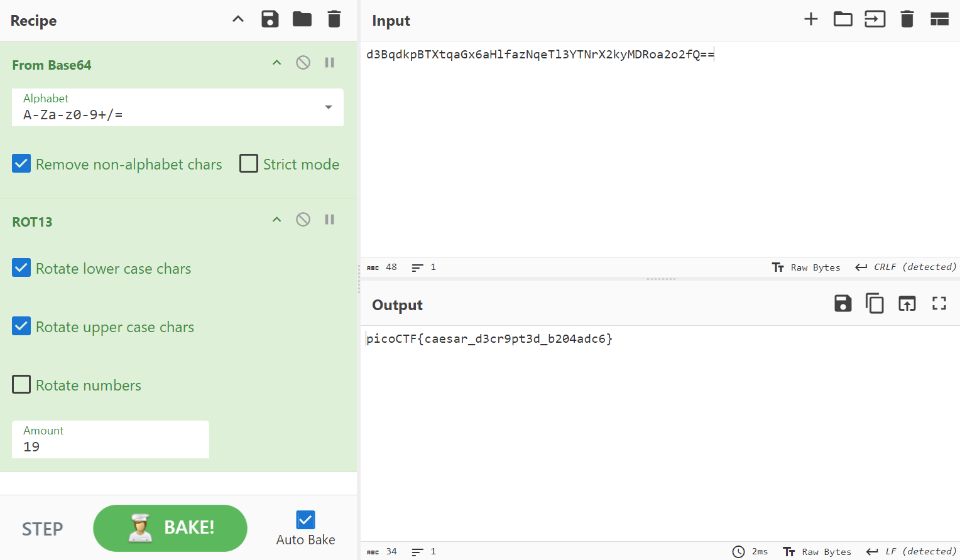Click the STEP button
Screen dimensions: 960x560
click(43, 529)
